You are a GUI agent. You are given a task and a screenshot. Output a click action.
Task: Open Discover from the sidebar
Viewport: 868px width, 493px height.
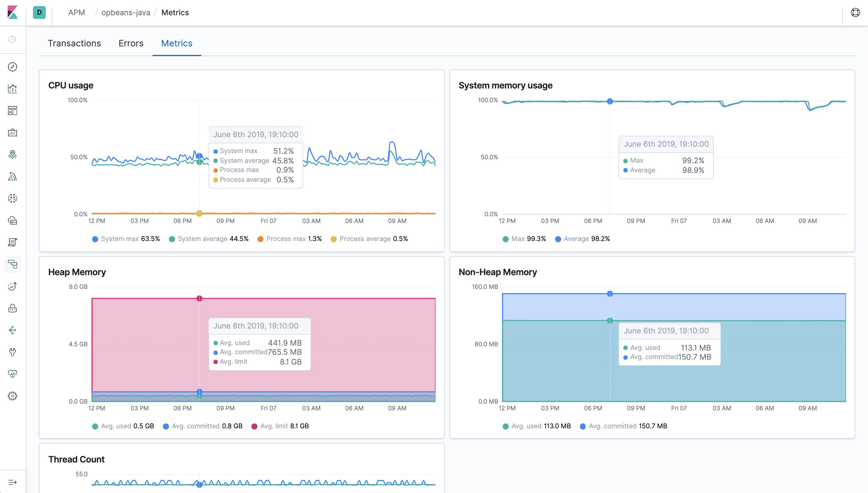(13, 67)
